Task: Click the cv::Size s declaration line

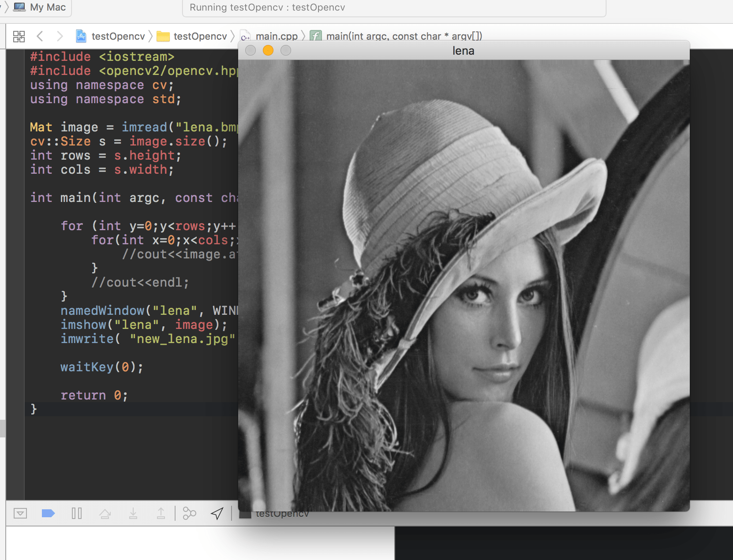Action: coord(129,142)
